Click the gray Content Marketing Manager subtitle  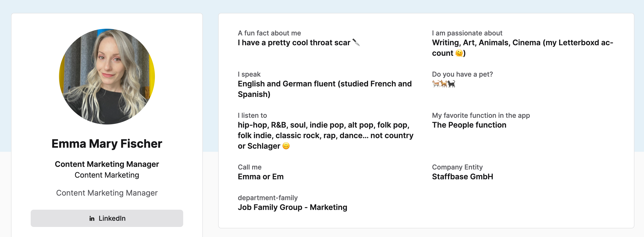point(107,193)
